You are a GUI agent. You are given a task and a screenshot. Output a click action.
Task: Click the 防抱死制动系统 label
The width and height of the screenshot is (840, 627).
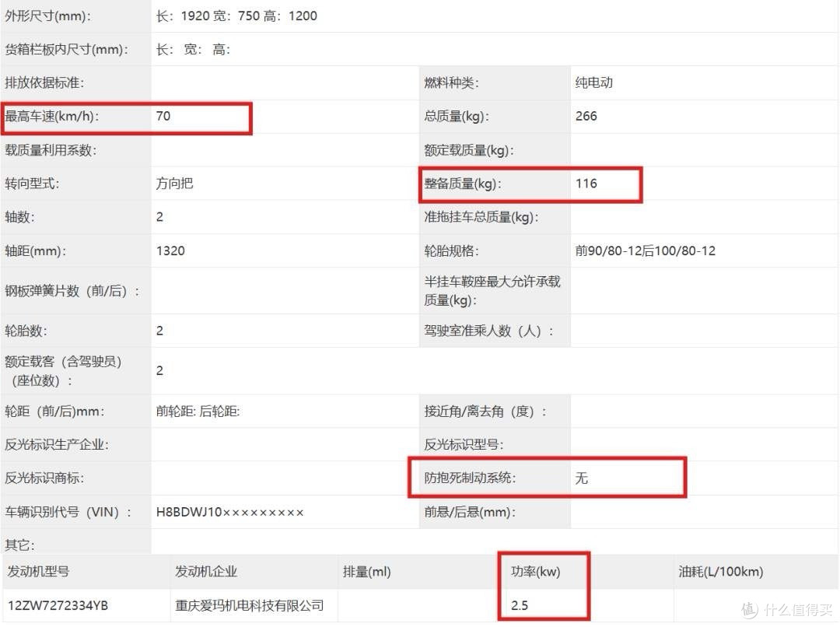tap(470, 478)
